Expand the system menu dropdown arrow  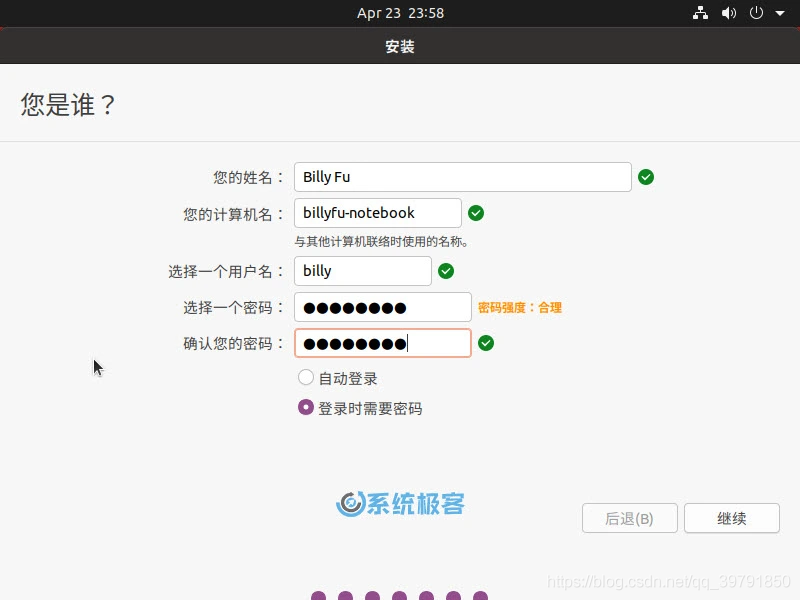tap(780, 13)
